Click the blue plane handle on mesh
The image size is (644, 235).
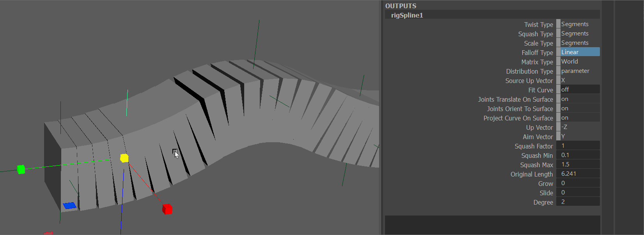(70, 205)
